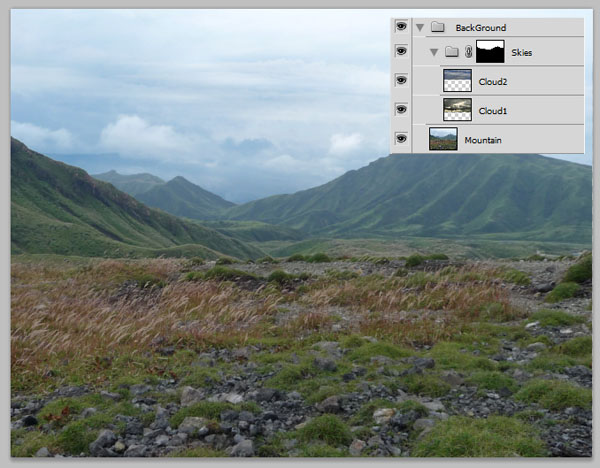This screenshot has height=468, width=600.
Task: Toggle the Mountain layer visibility eye
Action: (x=401, y=138)
